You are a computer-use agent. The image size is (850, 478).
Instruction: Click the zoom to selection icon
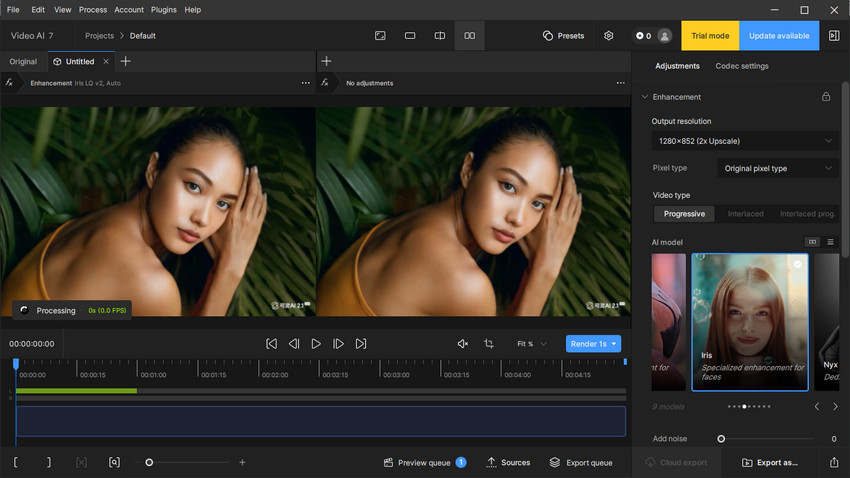114,462
